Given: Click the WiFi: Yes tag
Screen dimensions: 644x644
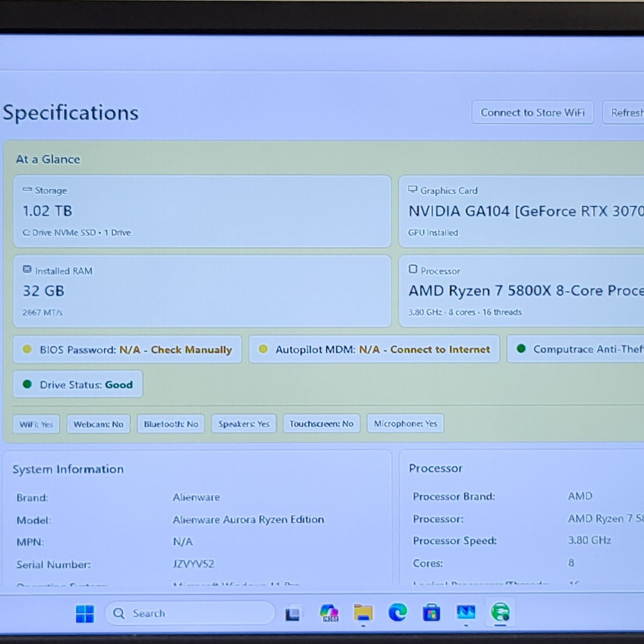Looking at the screenshot, I should click(36, 424).
